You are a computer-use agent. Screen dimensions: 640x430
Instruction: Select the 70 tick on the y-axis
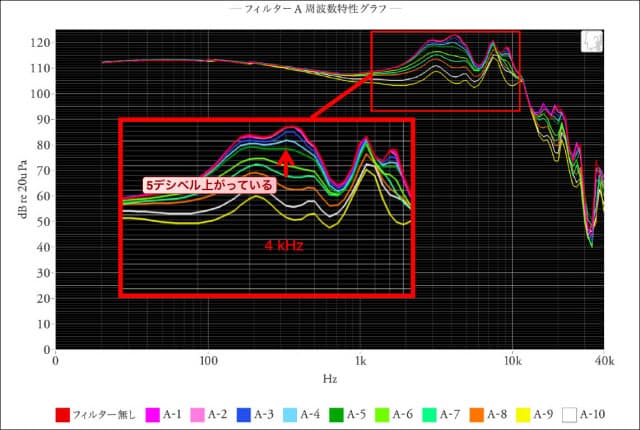click(x=43, y=171)
